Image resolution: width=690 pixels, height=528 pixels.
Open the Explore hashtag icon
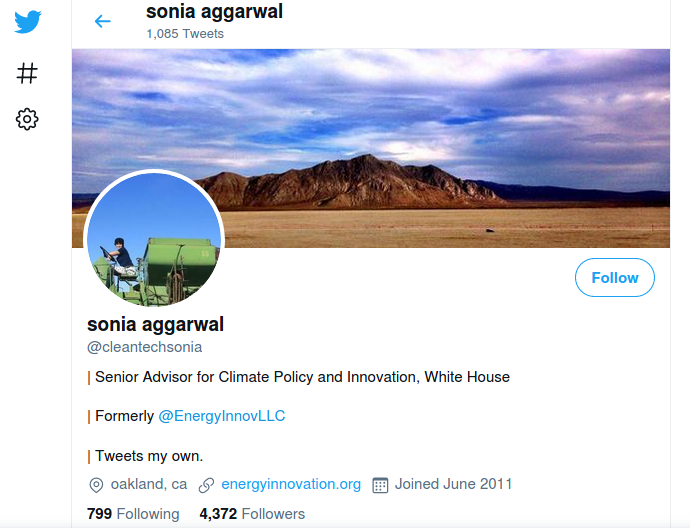pyautogui.click(x=28, y=73)
